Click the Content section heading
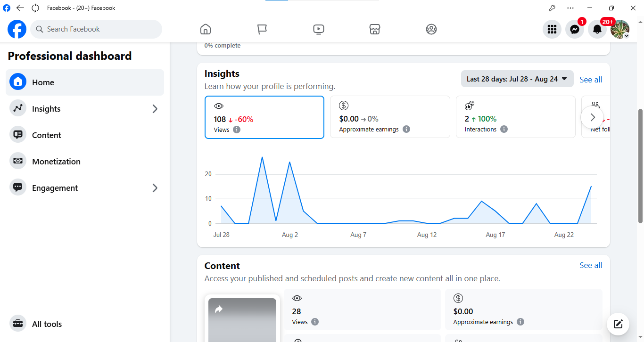Screen dimensions: 644x342 222,266
